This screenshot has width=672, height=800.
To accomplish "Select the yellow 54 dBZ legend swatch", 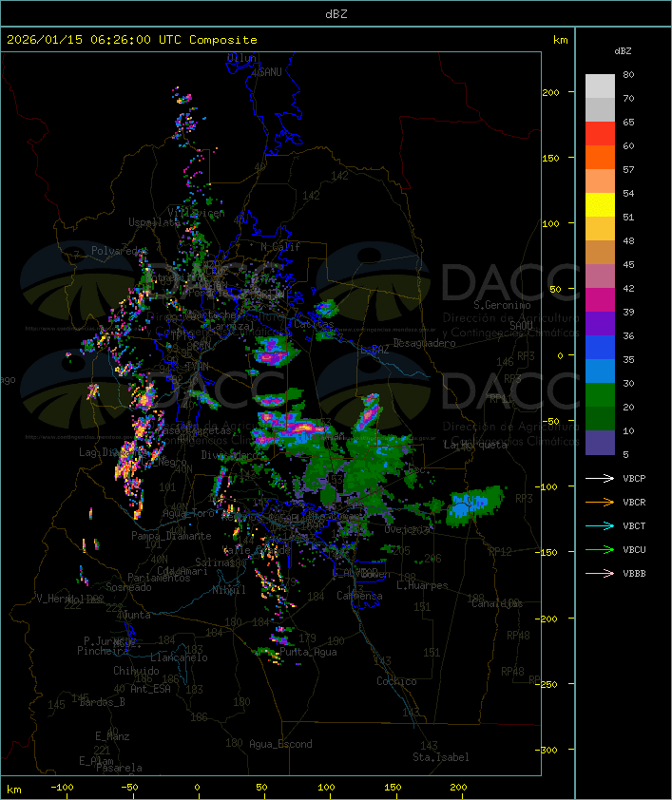I will (600, 204).
